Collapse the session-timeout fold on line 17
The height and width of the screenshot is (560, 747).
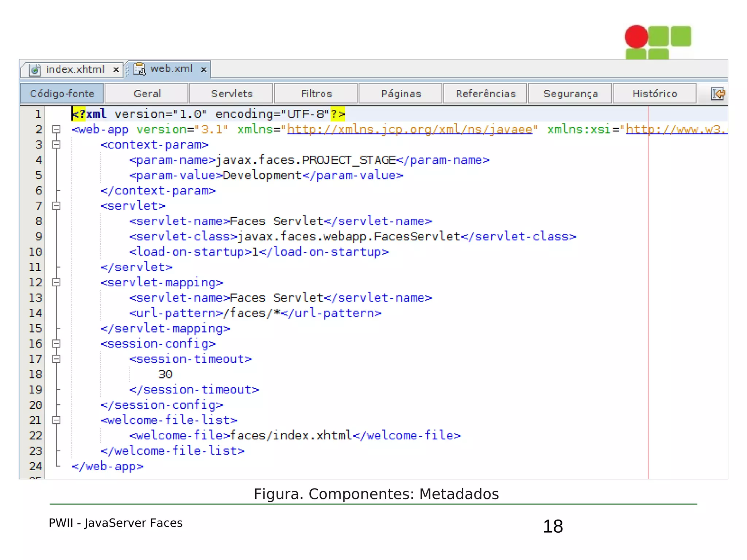[x=56, y=359]
